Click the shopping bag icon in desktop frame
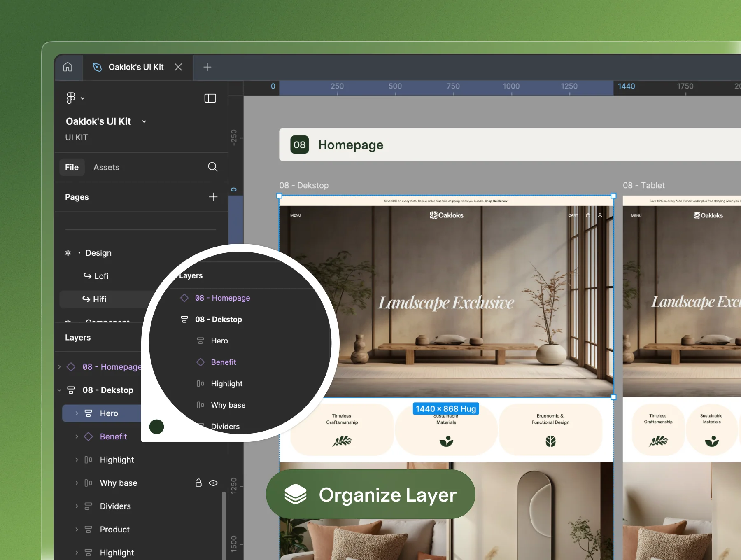Screen dimensions: 741x560 (587, 215)
